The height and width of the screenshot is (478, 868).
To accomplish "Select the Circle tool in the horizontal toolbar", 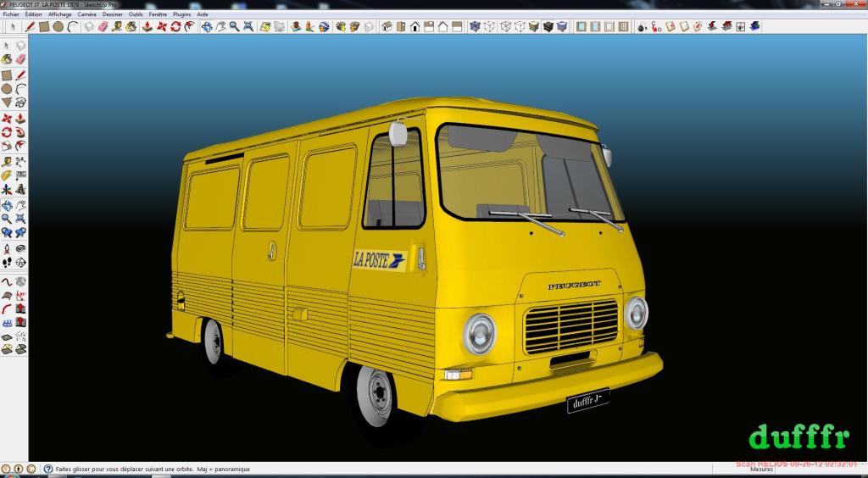I will tap(58, 26).
